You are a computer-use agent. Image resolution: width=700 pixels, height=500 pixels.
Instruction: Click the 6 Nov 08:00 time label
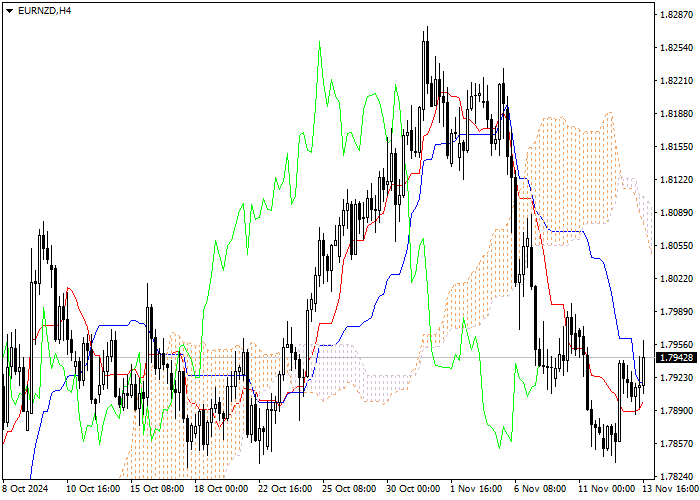540,488
